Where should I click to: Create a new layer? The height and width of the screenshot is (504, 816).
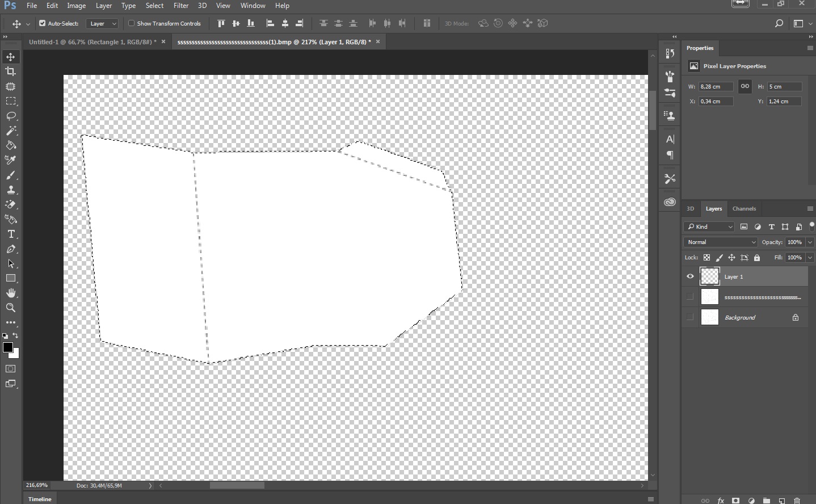coord(782,501)
